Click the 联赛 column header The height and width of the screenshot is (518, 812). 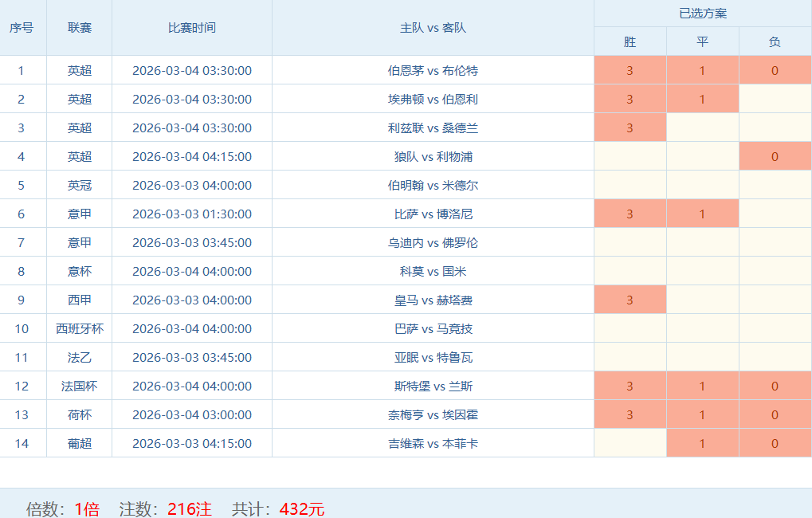[x=79, y=27]
